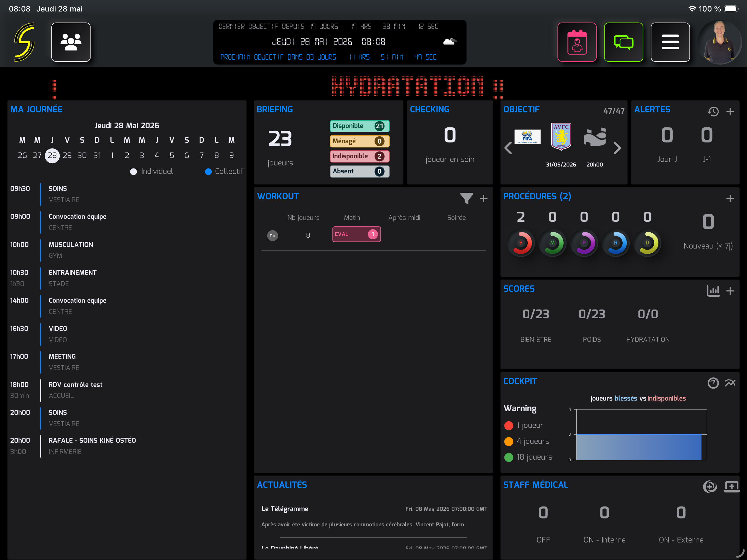Click the green 18 joueurs warning
This screenshot has width=747, height=560.
click(528, 457)
